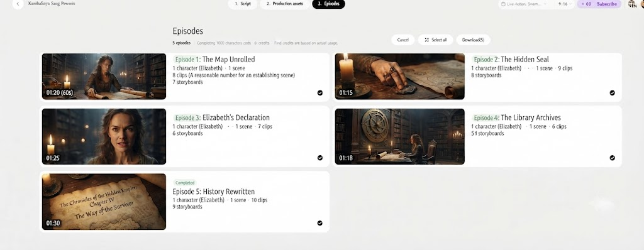
Task: Click the project name in the header
Action: 52,4
